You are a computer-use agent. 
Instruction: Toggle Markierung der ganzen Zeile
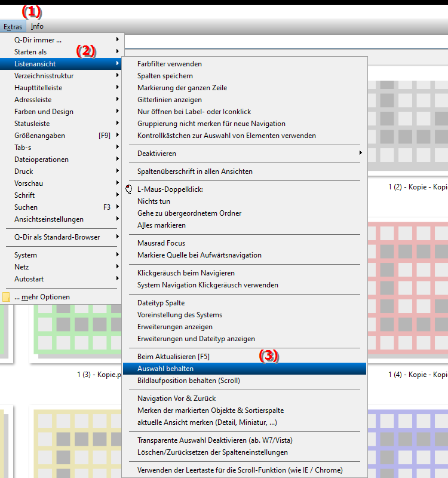point(244,87)
